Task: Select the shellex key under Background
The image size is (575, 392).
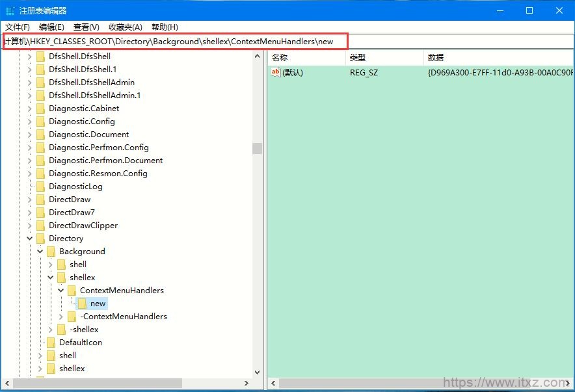Action: coord(82,278)
